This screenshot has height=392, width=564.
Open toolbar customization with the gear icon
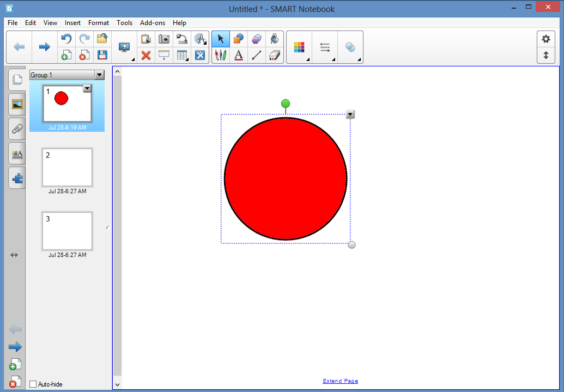[x=545, y=39]
